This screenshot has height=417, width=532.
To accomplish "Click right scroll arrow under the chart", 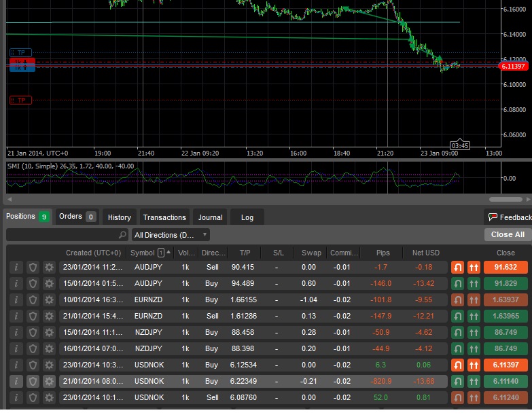I will click(x=529, y=200).
